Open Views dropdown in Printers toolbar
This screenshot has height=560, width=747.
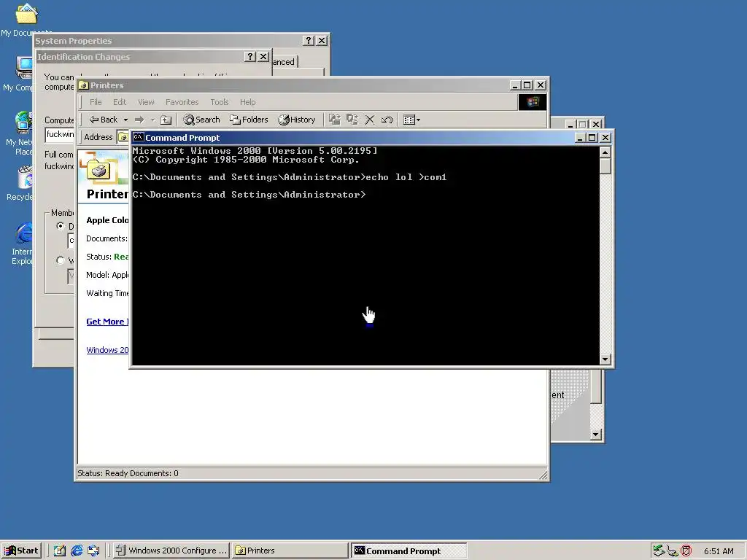(x=411, y=120)
